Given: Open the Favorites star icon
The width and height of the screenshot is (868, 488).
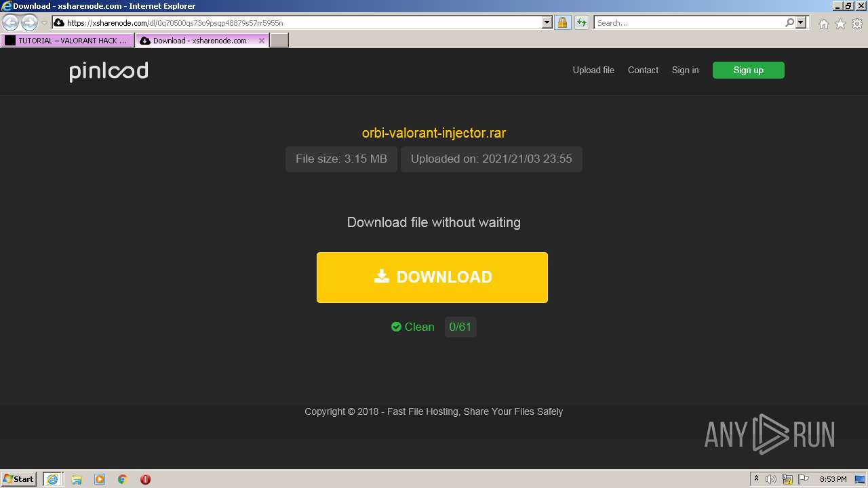Looking at the screenshot, I should pyautogui.click(x=840, y=24).
